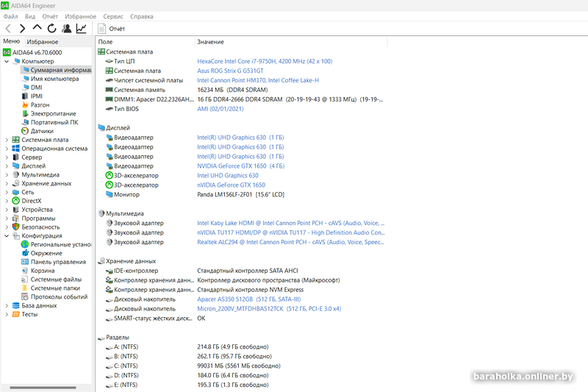Screen dimensions: 588x392
Task: Click the folder icon next to Системные папки
Action: click(25, 288)
